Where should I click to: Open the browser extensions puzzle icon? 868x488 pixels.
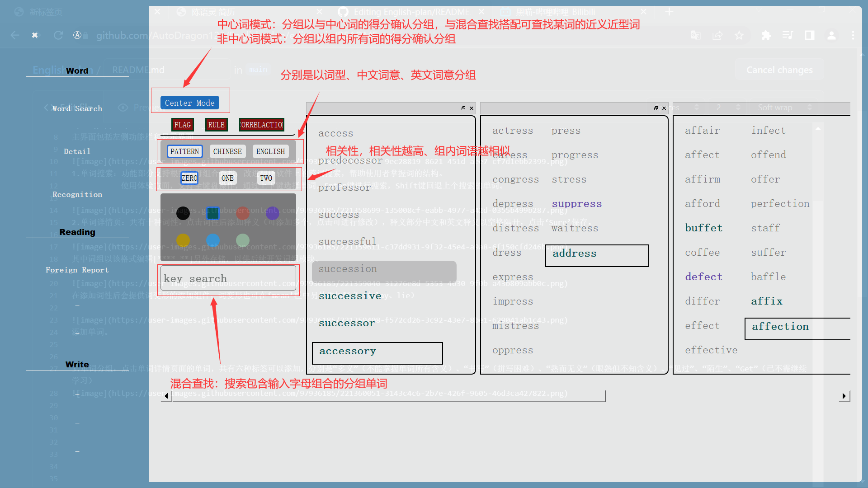(x=766, y=35)
